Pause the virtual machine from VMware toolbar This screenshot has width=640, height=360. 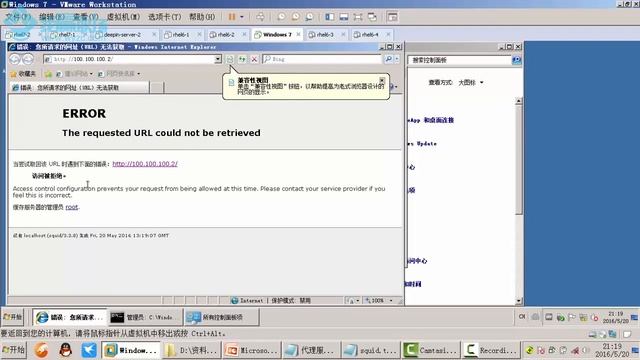click(x=232, y=17)
